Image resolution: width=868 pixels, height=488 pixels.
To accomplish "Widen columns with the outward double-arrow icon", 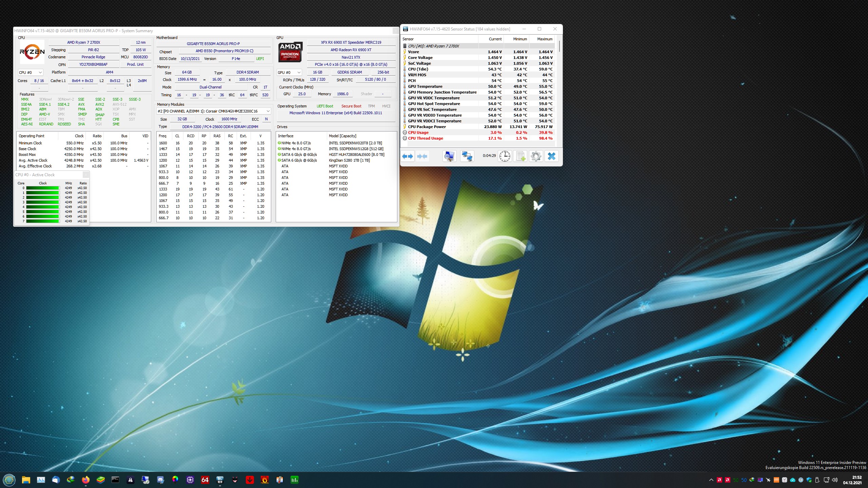I will [408, 156].
